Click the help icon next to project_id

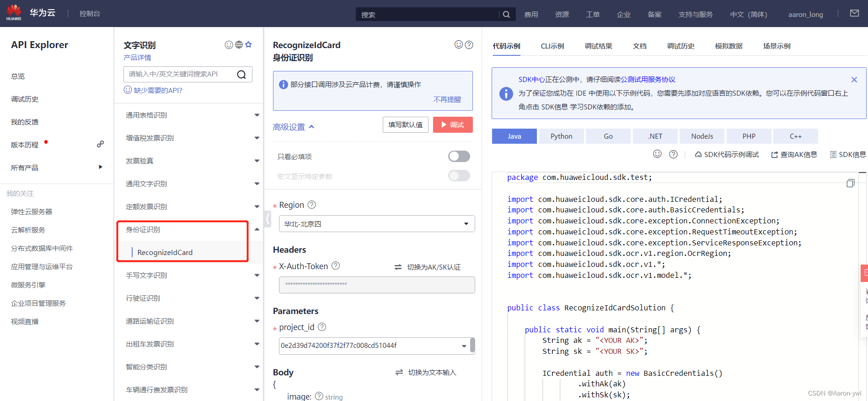coord(322,327)
